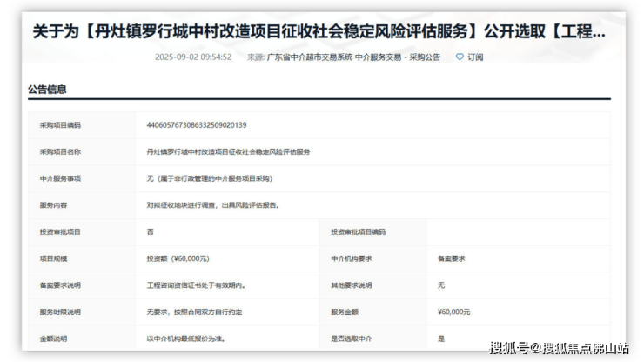Click the heart icon beside 订阅

pos(460,57)
